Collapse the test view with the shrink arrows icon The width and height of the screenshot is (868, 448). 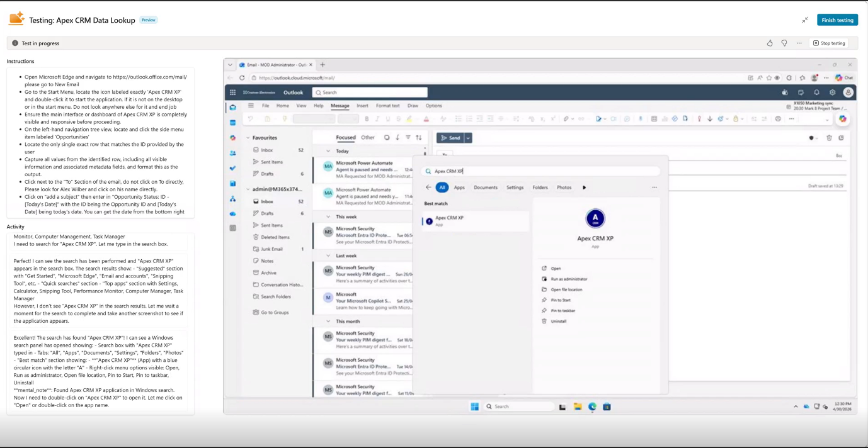(x=805, y=20)
